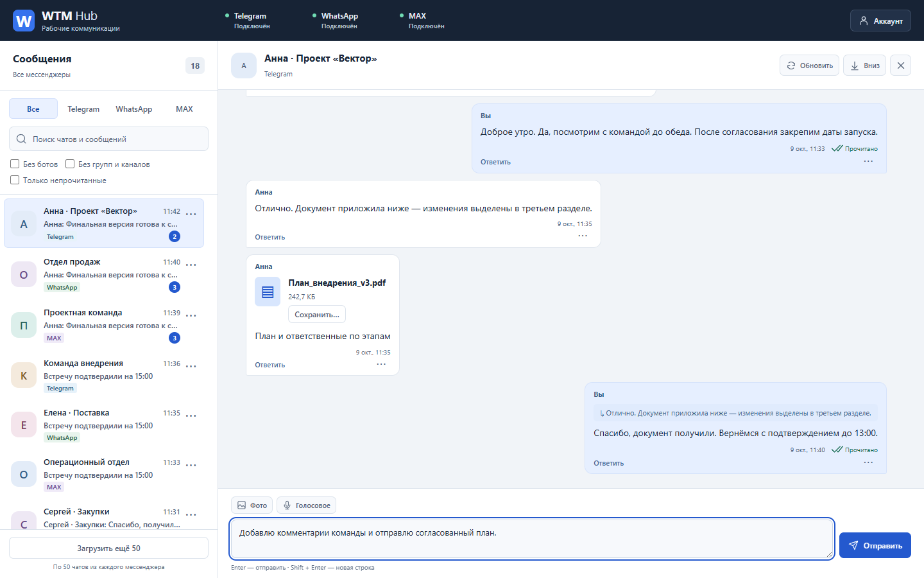924x578 pixels.
Task: Reply to the message «Доброе утро…»
Action: [495, 162]
